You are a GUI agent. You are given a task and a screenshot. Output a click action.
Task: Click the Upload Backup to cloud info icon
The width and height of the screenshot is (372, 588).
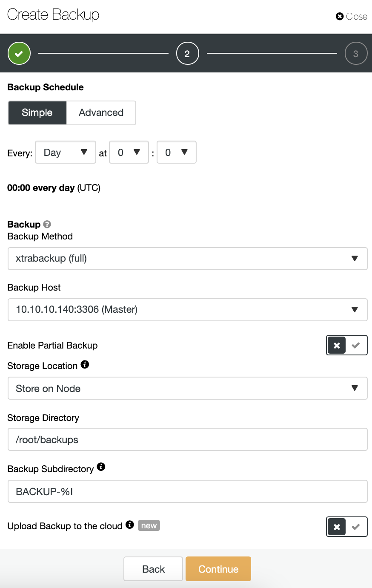click(130, 525)
